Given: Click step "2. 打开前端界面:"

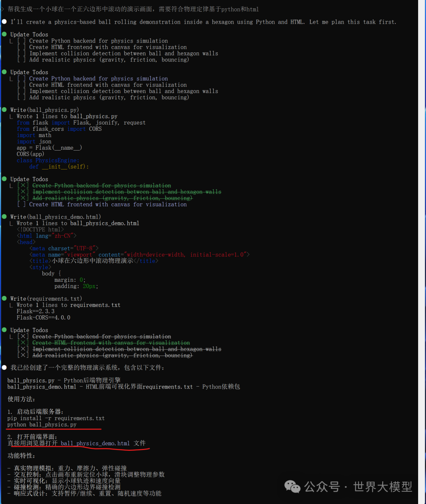Looking at the screenshot, I should 32,437.
